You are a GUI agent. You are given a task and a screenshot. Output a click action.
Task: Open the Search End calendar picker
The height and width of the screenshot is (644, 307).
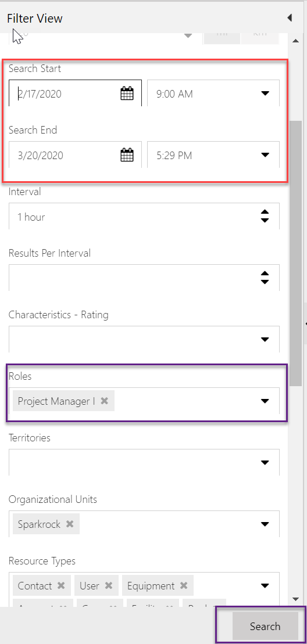(127, 155)
